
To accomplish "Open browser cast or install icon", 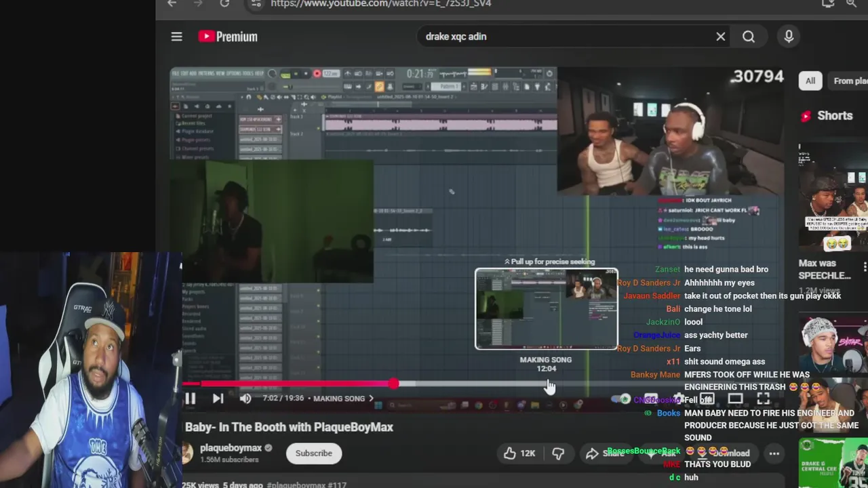I will (x=828, y=3).
